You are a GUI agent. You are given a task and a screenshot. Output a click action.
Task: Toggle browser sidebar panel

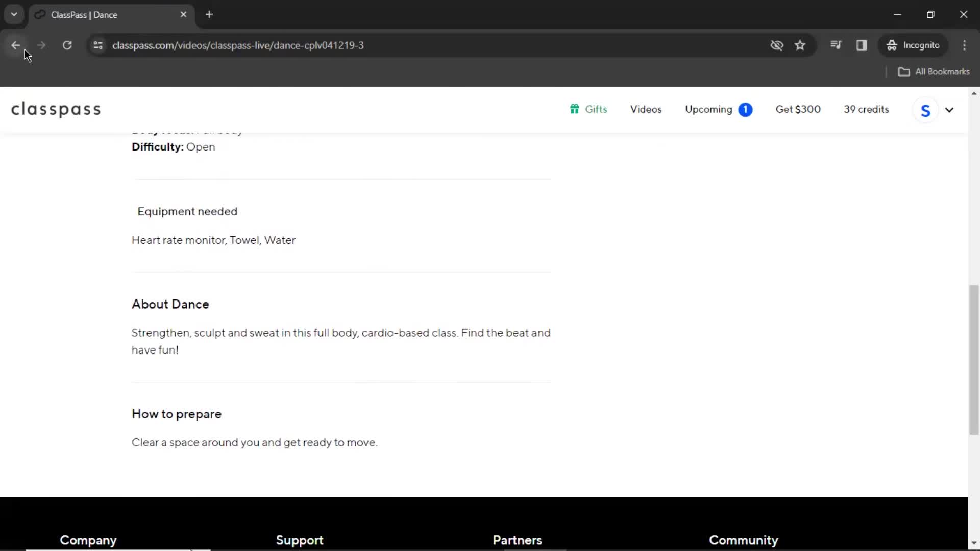[x=862, y=45]
